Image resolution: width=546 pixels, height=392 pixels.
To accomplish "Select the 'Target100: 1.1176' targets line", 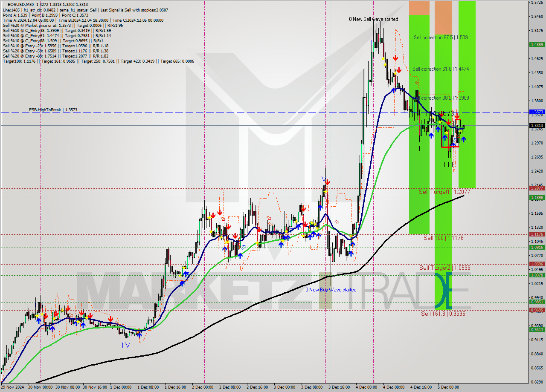I will point(98,61).
